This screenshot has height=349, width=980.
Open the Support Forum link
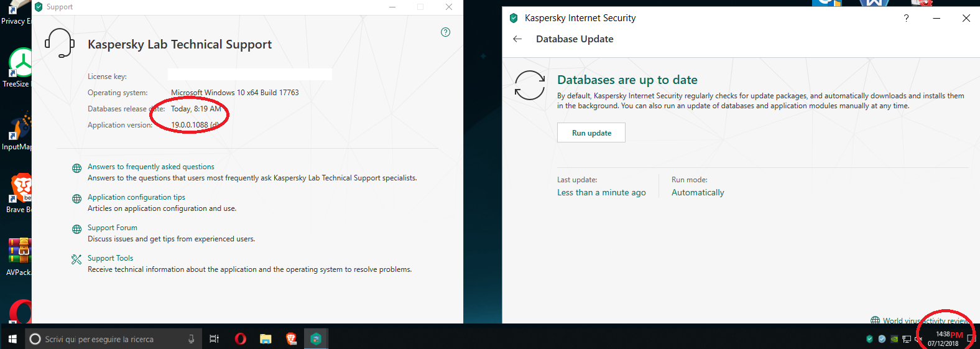click(x=113, y=228)
